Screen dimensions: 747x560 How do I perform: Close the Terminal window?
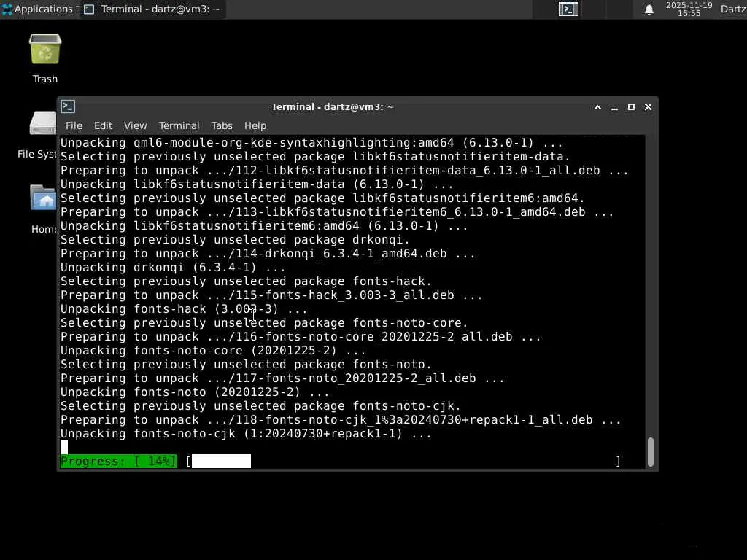[648, 107]
